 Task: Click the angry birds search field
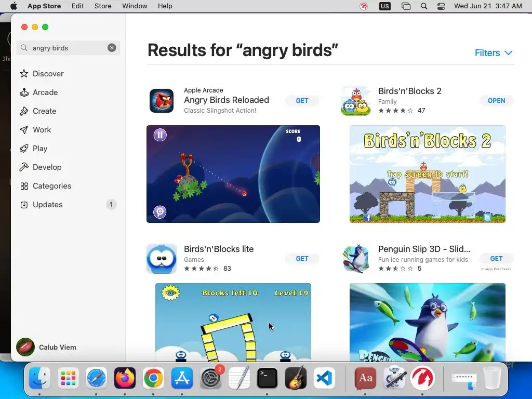pos(68,48)
